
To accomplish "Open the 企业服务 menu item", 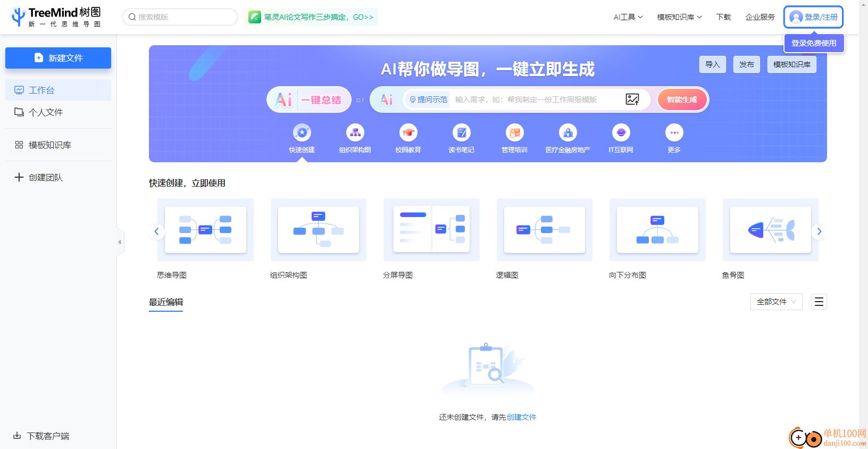I will [760, 17].
